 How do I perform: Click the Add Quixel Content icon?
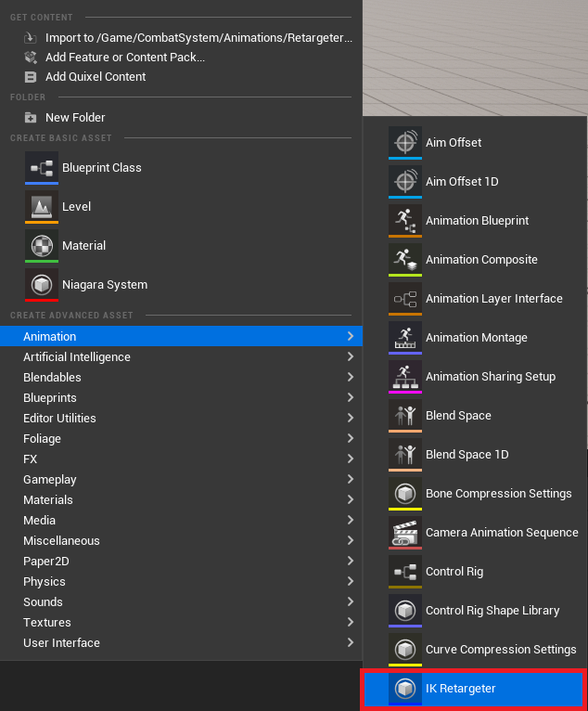pyautogui.click(x=31, y=77)
